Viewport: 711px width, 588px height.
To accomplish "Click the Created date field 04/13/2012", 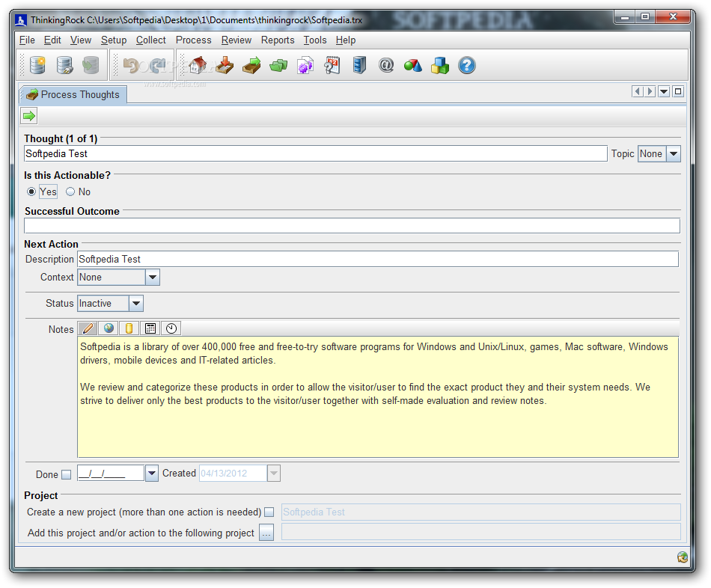I will pyautogui.click(x=233, y=474).
